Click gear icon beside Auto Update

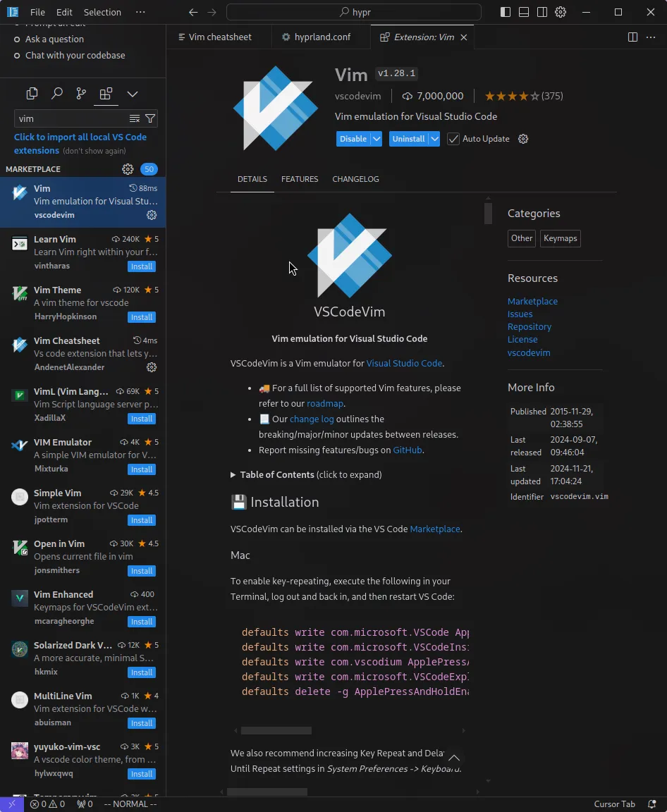click(x=523, y=139)
